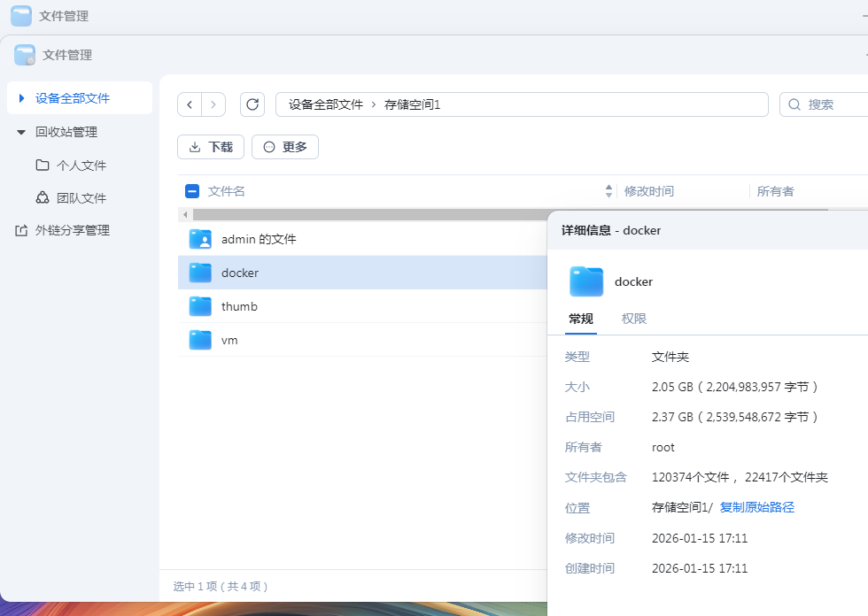Select the 常规 tab in details panel
The image size is (868, 616).
[581, 319]
